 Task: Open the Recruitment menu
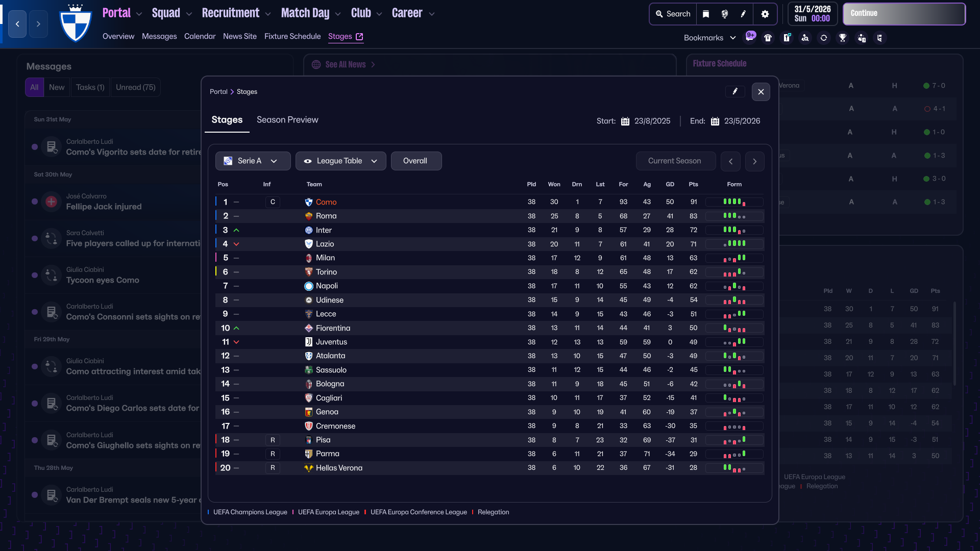[x=236, y=13]
